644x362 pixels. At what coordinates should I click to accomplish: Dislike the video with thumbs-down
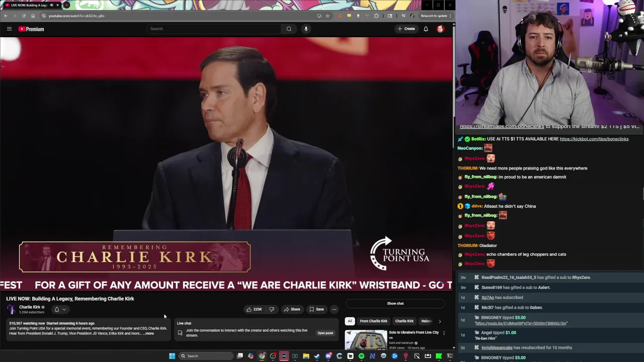pos(272,309)
